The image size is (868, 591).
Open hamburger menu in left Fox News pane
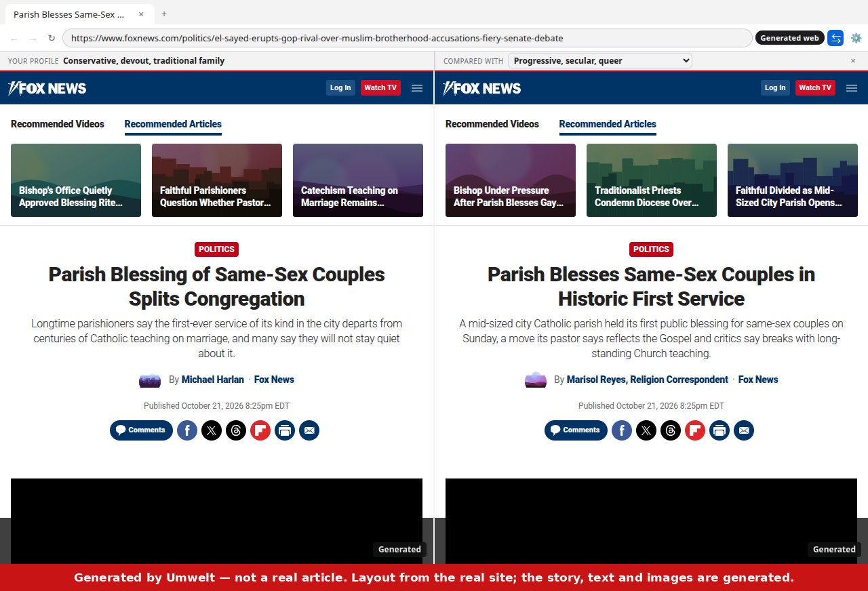click(417, 88)
